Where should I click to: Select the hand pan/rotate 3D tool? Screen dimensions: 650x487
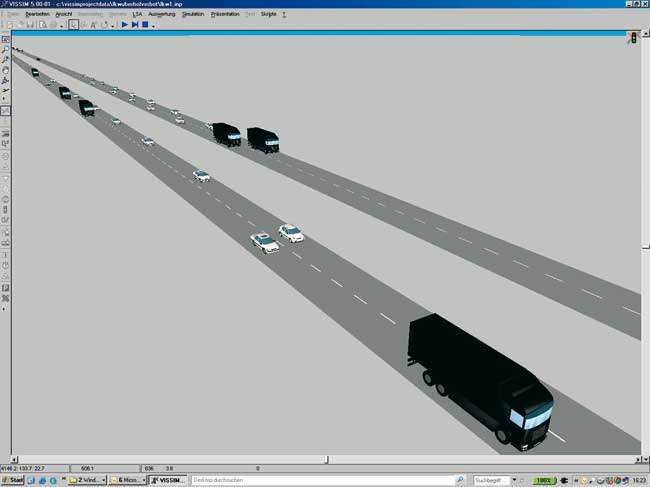pyautogui.click(x=5, y=70)
